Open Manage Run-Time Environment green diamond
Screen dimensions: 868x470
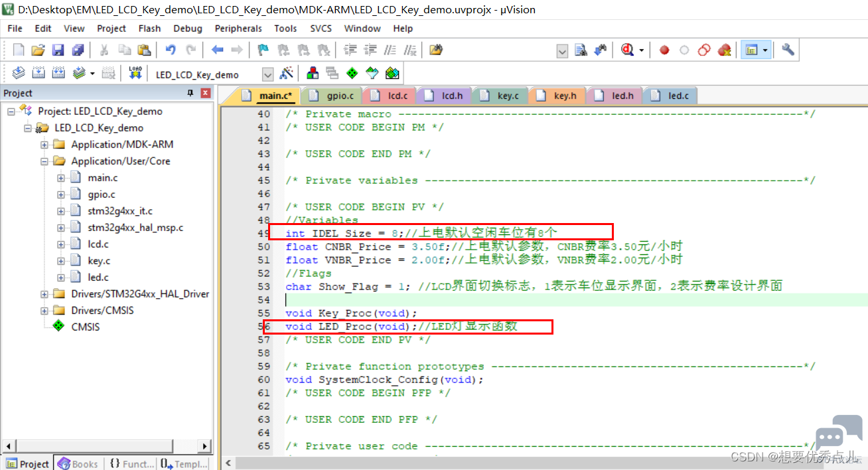tap(352, 73)
